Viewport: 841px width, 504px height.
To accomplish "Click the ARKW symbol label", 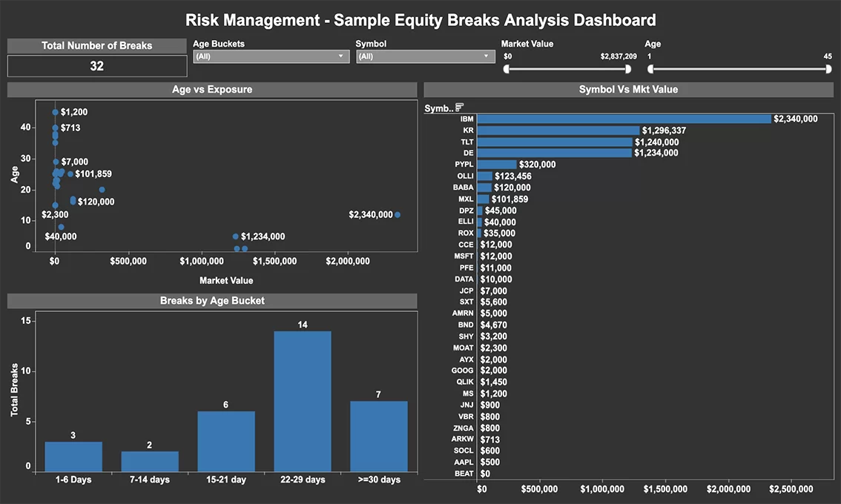I will 463,439.
